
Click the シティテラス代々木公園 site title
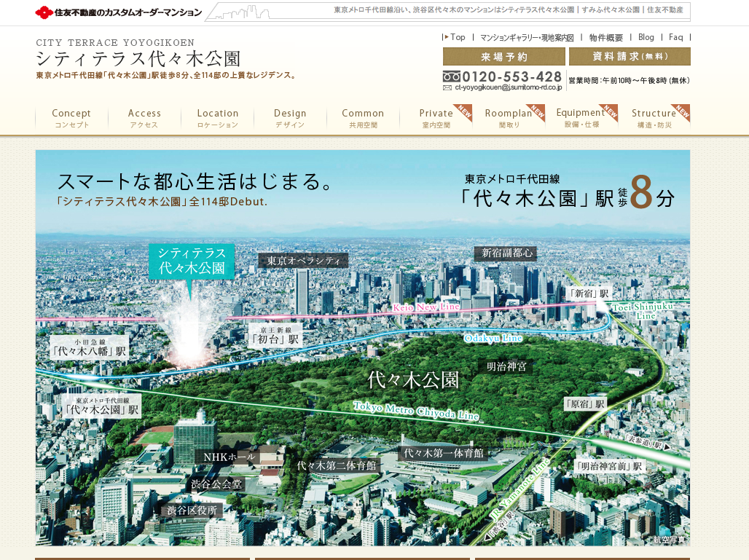pos(138,58)
